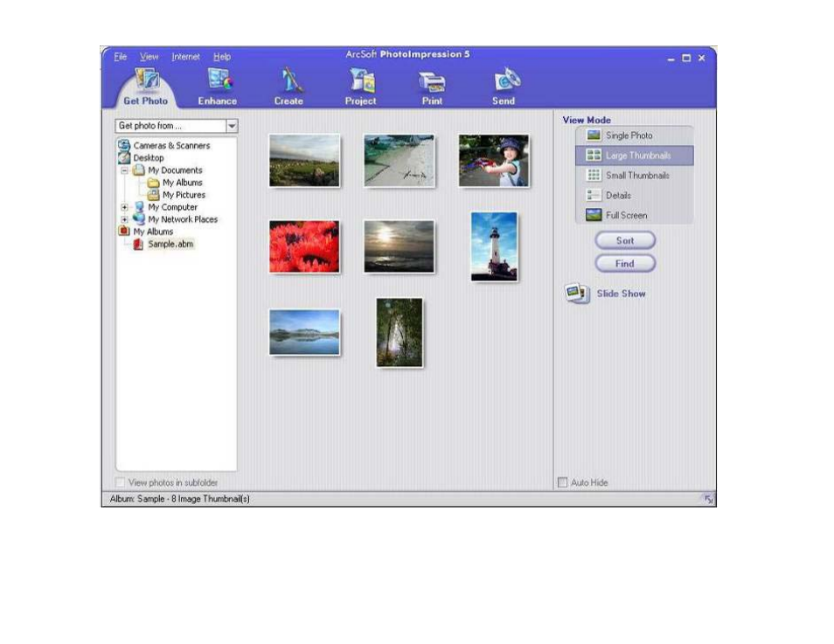Click the Details view icon
834x644 pixels.
594,195
